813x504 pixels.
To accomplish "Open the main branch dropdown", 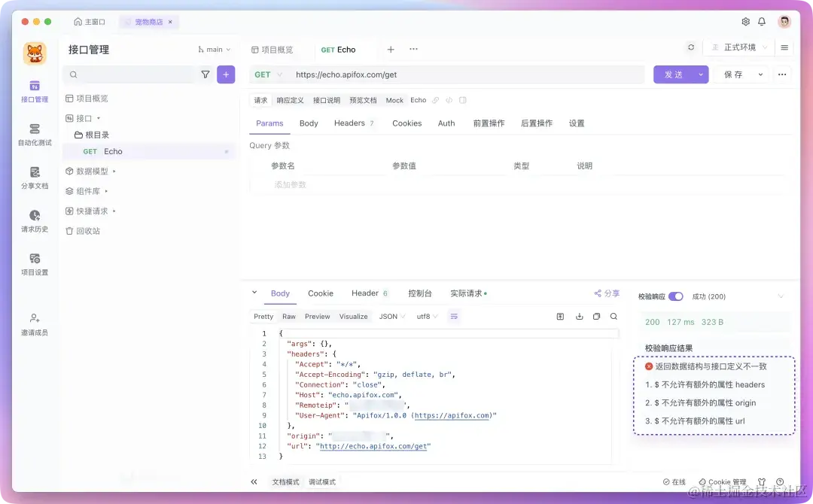I will point(213,49).
